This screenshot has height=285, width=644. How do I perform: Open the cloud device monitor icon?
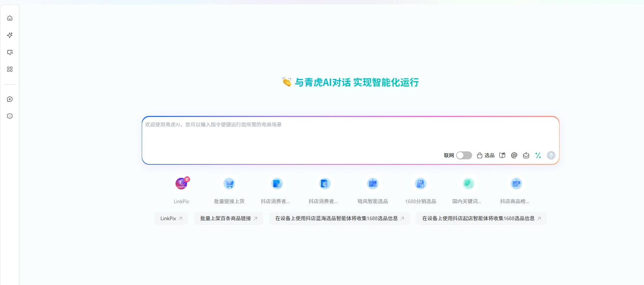(10, 52)
